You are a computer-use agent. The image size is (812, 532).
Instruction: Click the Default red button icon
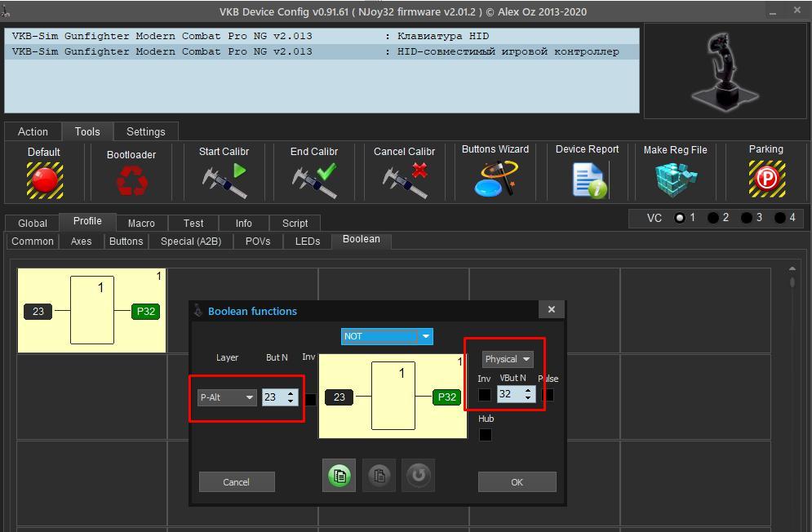pos(45,180)
